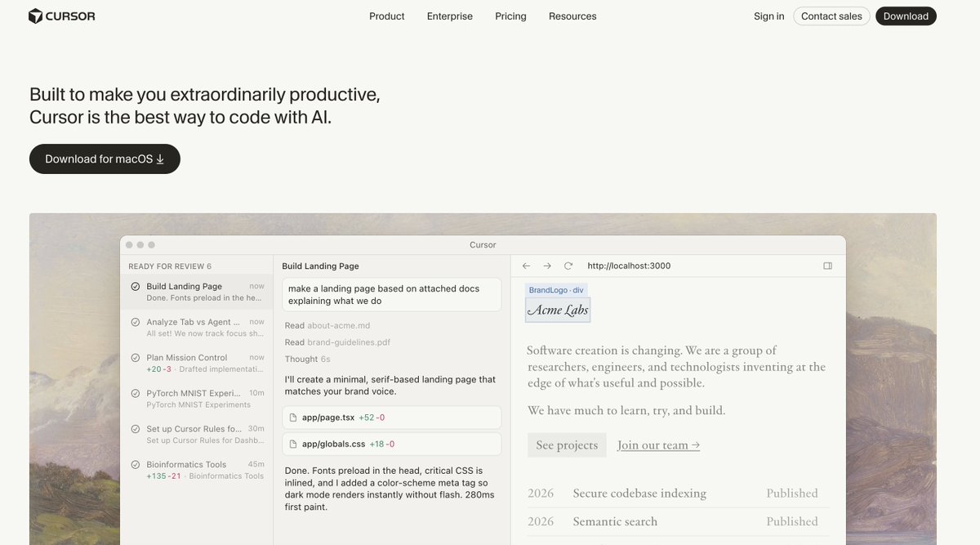Toggle the side panel icon in preview toolbar
The width and height of the screenshot is (980, 545).
[x=827, y=266]
